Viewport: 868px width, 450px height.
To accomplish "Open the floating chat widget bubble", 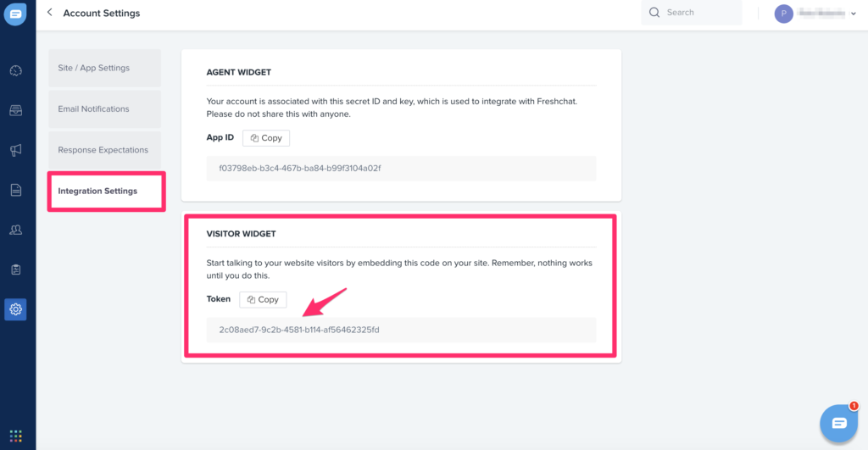I will 838,423.
